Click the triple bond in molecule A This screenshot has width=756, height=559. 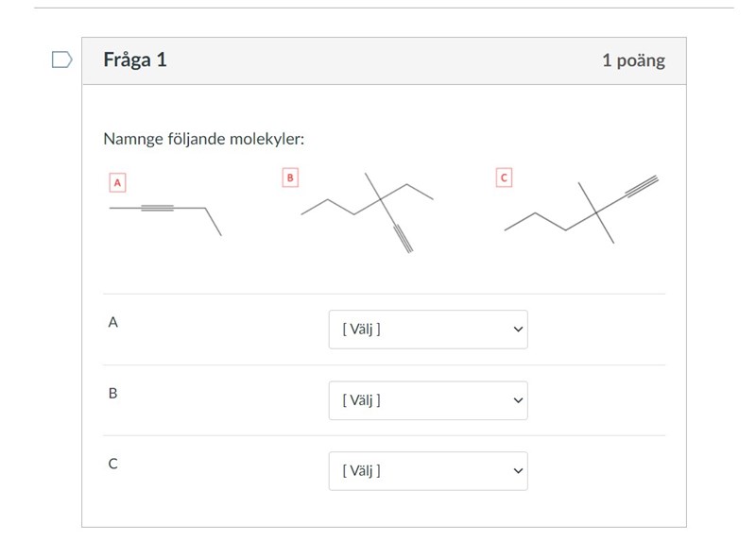(157, 208)
